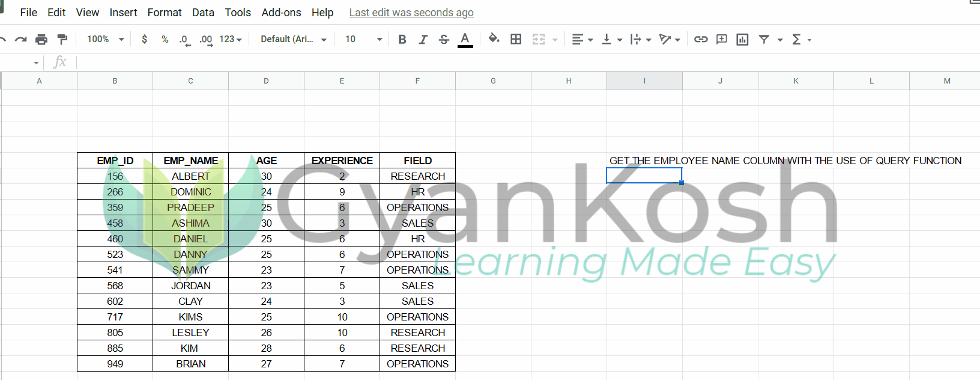
Task: Click the formula bar input
Action: 528,62
